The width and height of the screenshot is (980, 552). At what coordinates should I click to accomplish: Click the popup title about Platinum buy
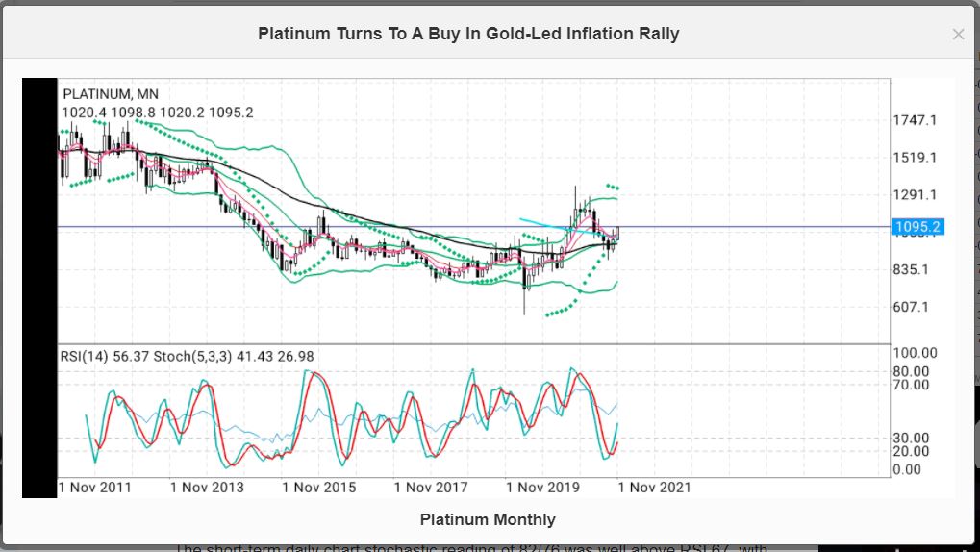point(468,34)
